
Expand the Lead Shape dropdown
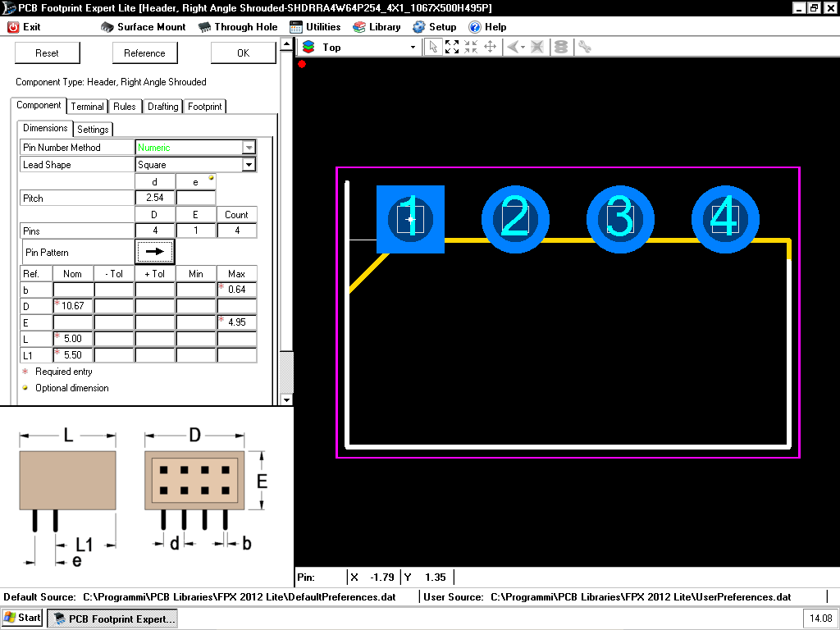point(249,165)
